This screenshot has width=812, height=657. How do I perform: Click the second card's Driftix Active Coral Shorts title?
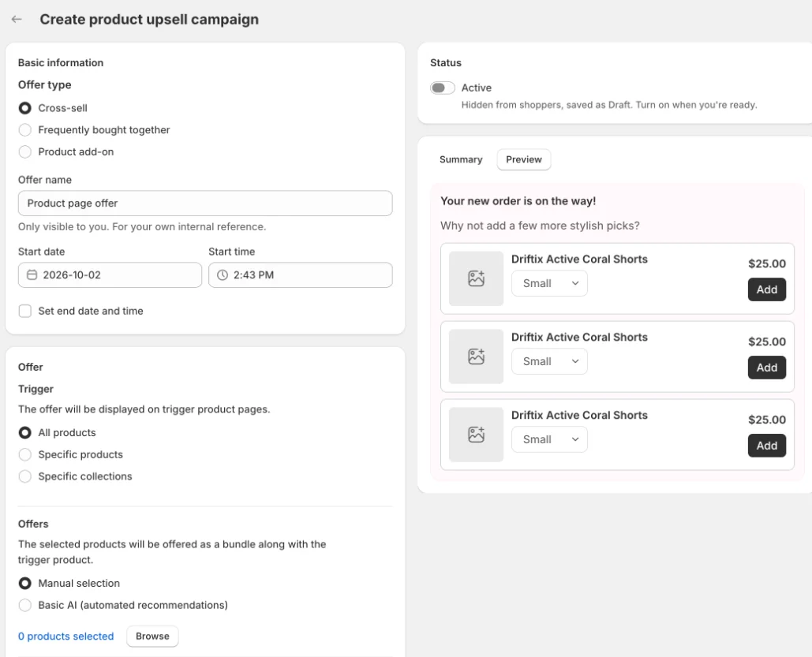click(579, 337)
